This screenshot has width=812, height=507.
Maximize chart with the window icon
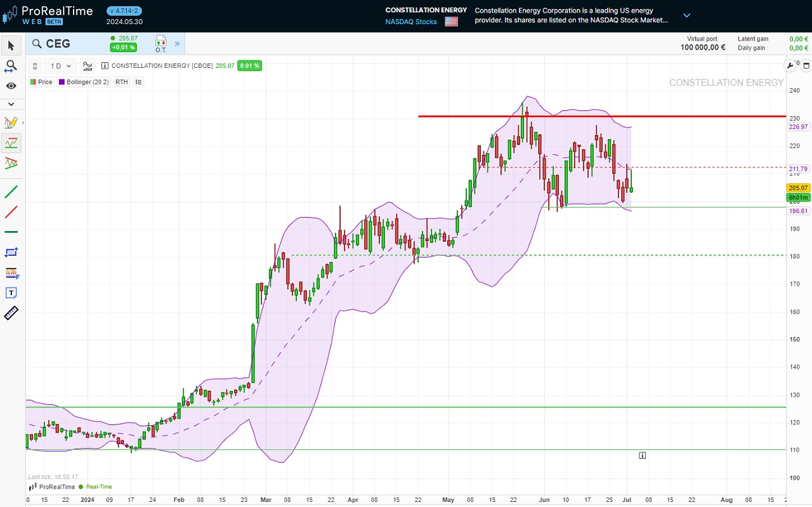coord(806,65)
